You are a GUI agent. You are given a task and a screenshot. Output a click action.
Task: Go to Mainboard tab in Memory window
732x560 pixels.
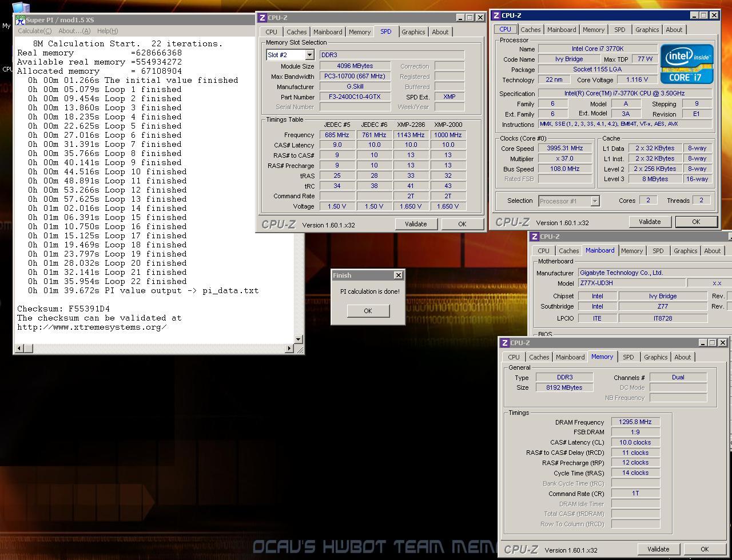point(570,357)
